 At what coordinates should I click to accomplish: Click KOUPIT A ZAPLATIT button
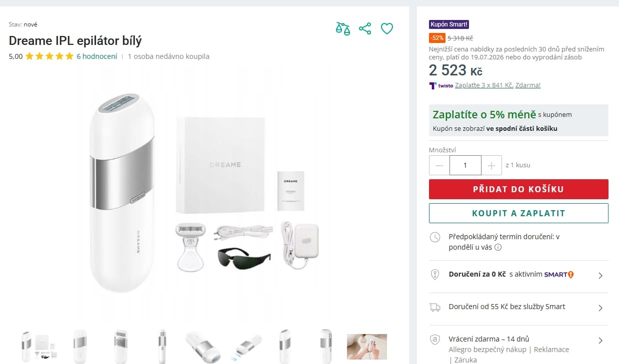pos(518,213)
